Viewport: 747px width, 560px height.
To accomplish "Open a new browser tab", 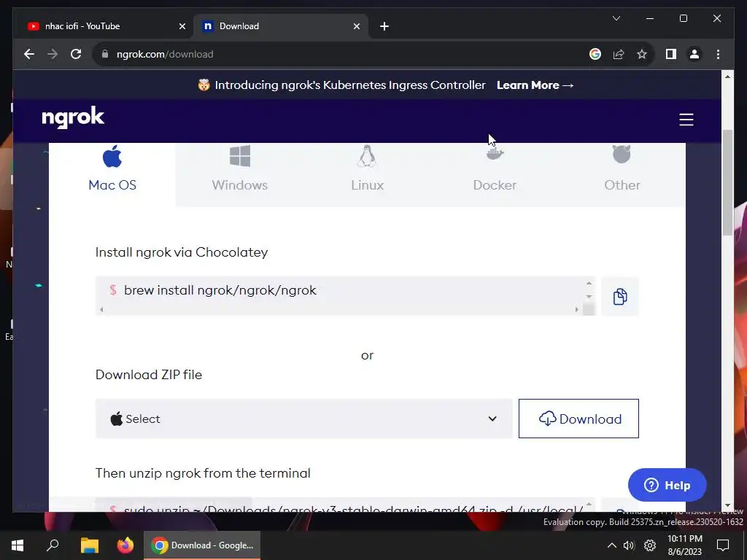I will coord(384,26).
